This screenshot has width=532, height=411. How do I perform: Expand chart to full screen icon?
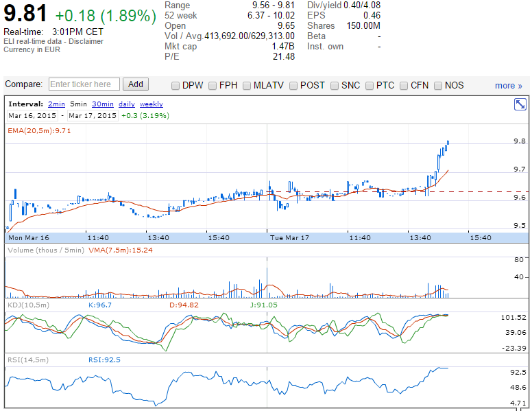[x=520, y=104]
